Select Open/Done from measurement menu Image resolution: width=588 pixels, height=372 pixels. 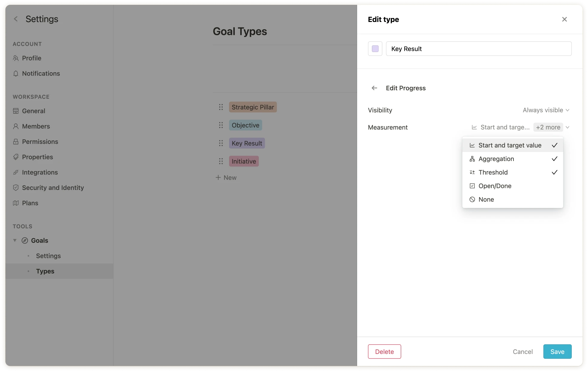(x=495, y=186)
